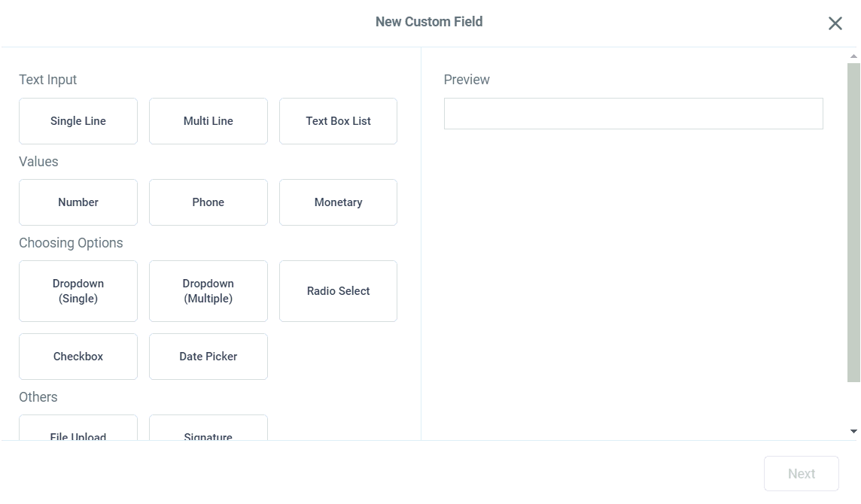Click the New Custom Field dialog title
861x504 pixels.
pyautogui.click(x=429, y=21)
